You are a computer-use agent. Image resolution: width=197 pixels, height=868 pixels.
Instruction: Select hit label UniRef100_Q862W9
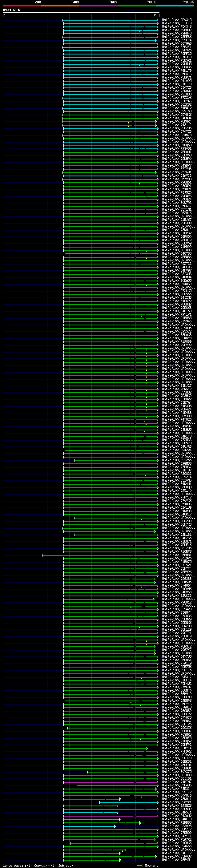177,521
